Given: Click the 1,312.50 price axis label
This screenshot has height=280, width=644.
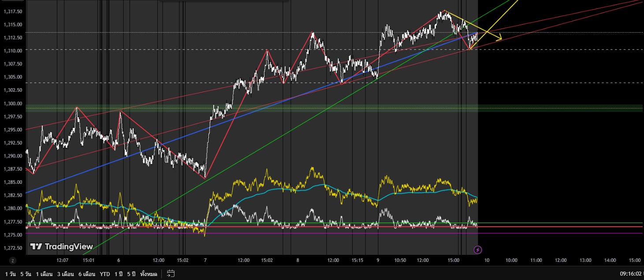Looking at the screenshot, I should [13, 38].
